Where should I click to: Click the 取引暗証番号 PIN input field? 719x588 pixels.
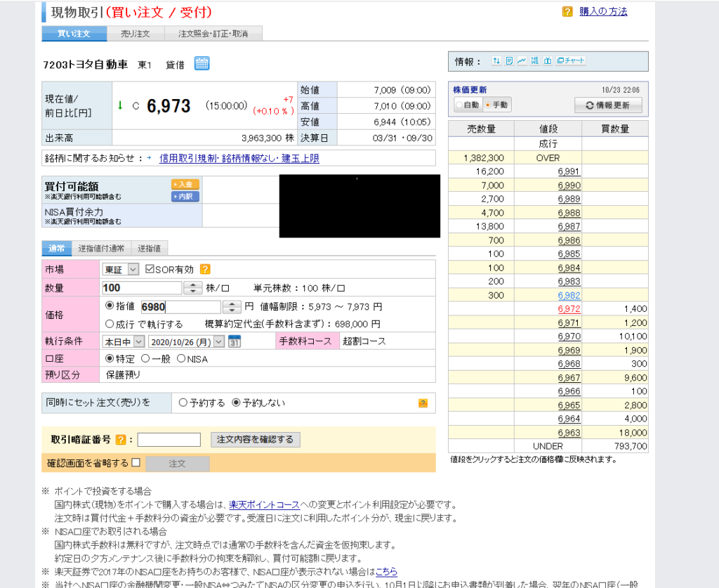(x=169, y=439)
